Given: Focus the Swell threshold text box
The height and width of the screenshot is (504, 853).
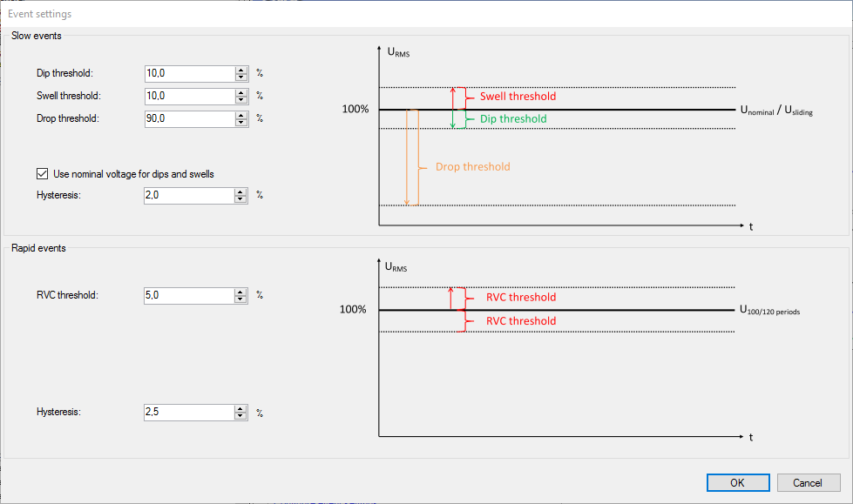Looking at the screenshot, I should point(189,96).
